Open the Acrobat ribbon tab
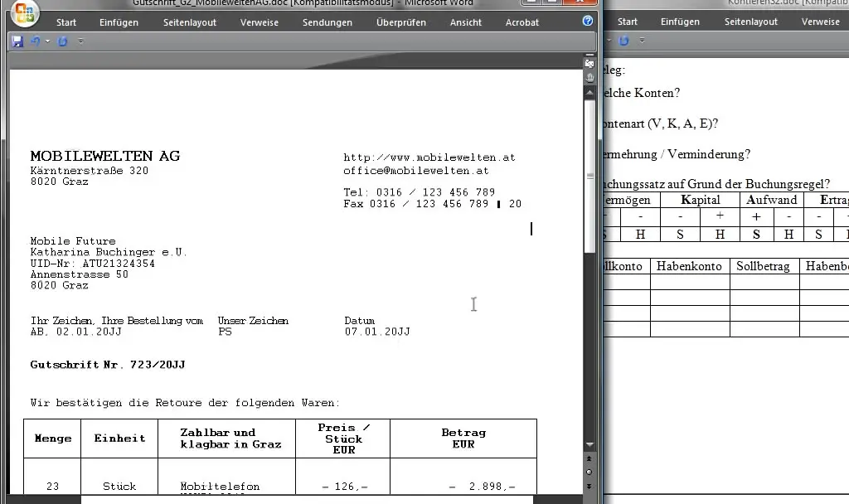The height and width of the screenshot is (504, 849). pos(522,22)
